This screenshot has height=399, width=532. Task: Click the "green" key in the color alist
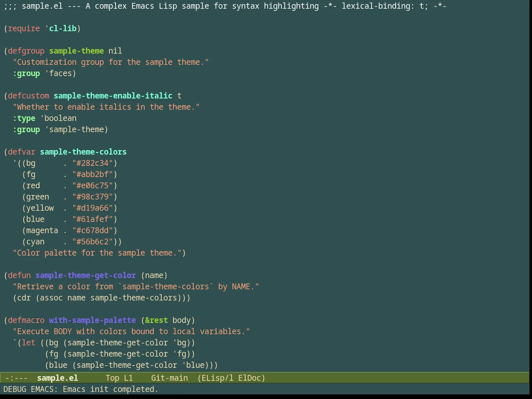[x=37, y=197]
